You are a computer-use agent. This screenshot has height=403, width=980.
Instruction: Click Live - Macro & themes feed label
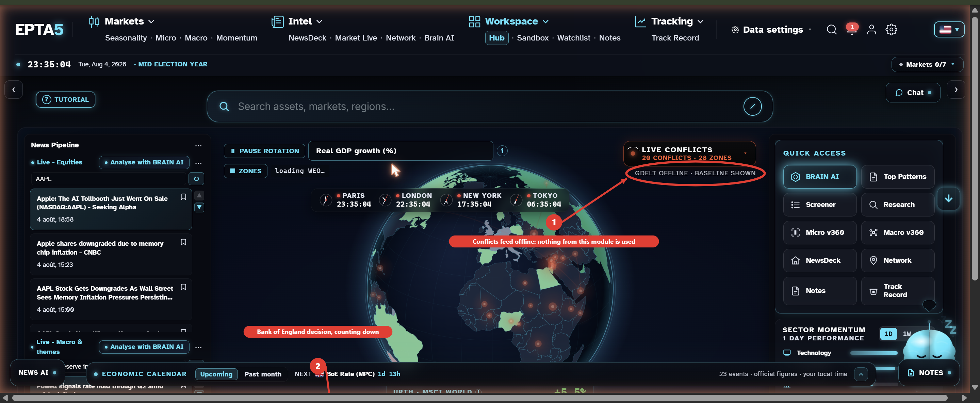coord(59,347)
